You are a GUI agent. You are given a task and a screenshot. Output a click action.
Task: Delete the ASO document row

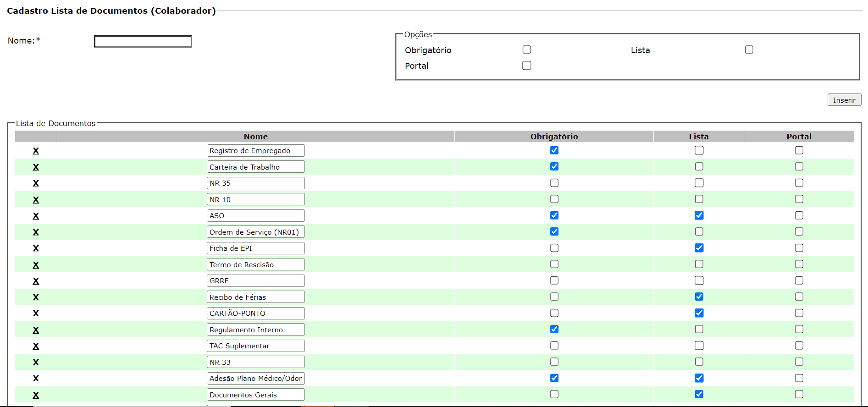(36, 216)
